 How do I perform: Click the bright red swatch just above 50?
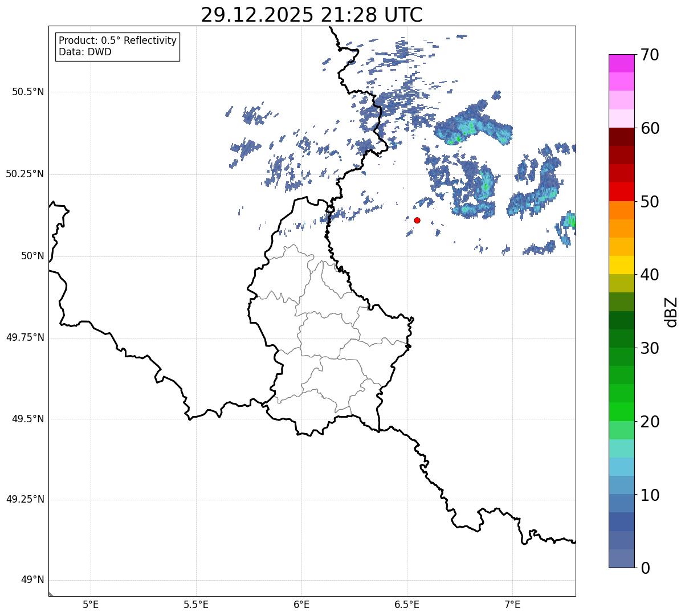(621, 191)
